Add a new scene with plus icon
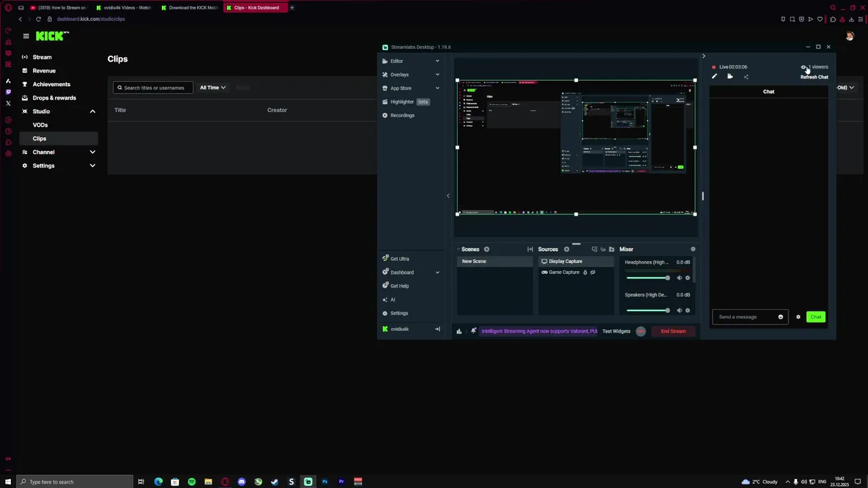 (x=486, y=249)
